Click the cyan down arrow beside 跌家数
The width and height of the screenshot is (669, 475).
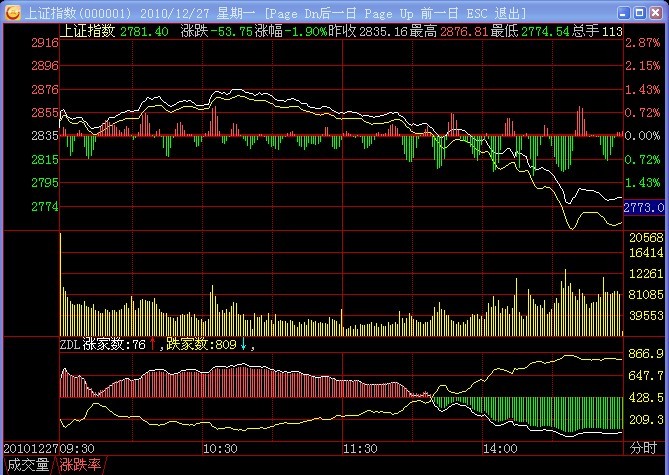(x=244, y=344)
